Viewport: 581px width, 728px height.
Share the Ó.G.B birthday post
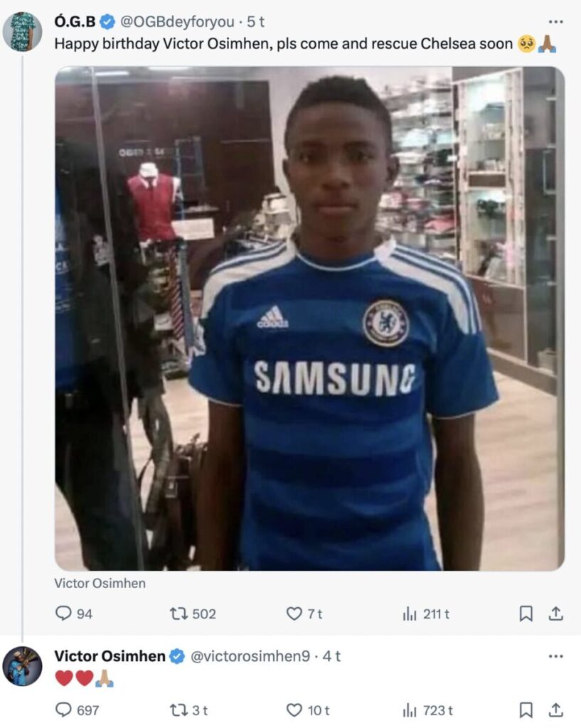[556, 614]
